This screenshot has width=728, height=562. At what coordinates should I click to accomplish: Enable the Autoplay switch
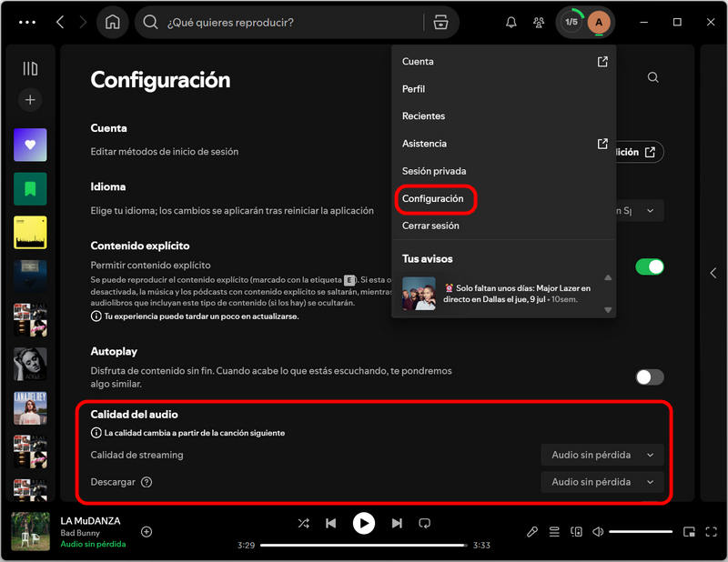coord(650,377)
